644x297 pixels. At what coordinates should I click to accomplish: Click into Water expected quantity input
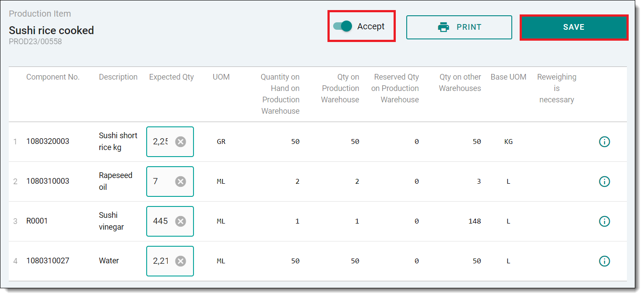[x=160, y=261]
